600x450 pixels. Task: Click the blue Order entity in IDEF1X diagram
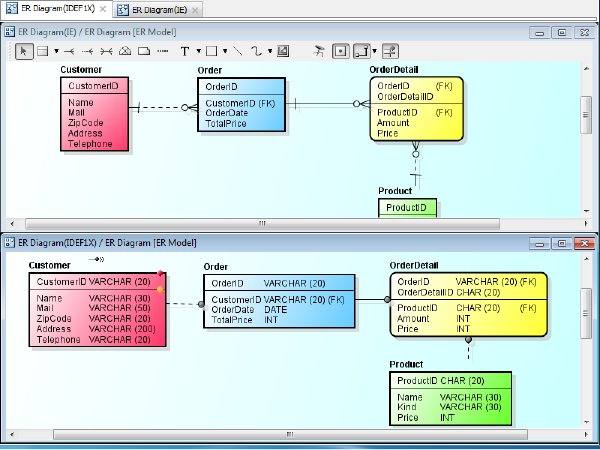click(279, 301)
